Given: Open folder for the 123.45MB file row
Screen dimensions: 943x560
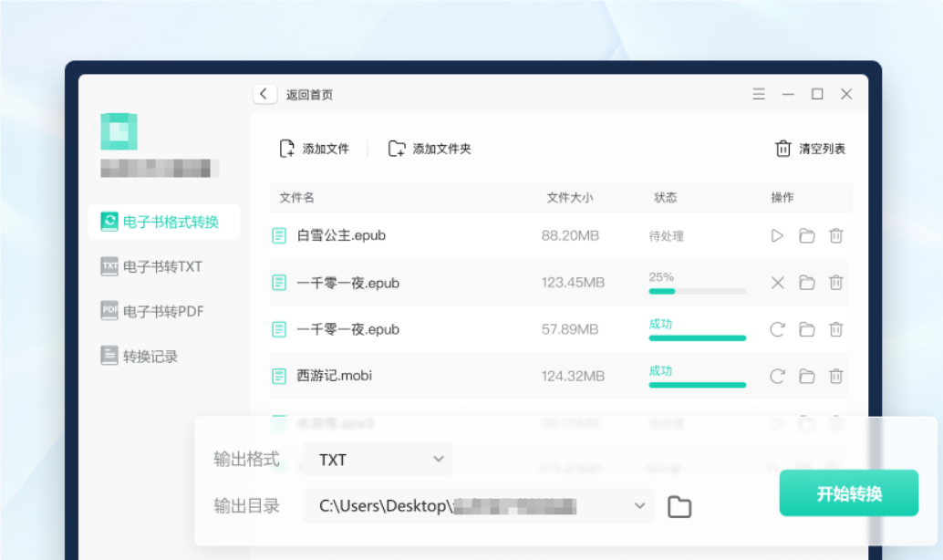Looking at the screenshot, I should pos(806,283).
